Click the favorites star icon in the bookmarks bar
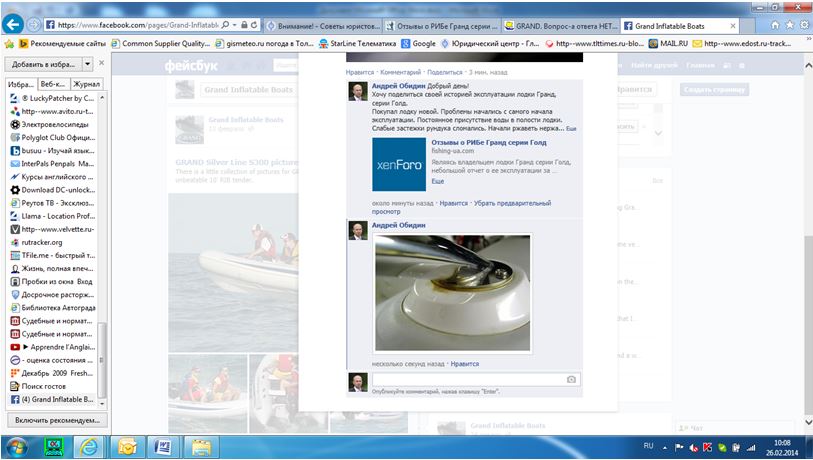The width and height of the screenshot is (813, 460). [9, 43]
